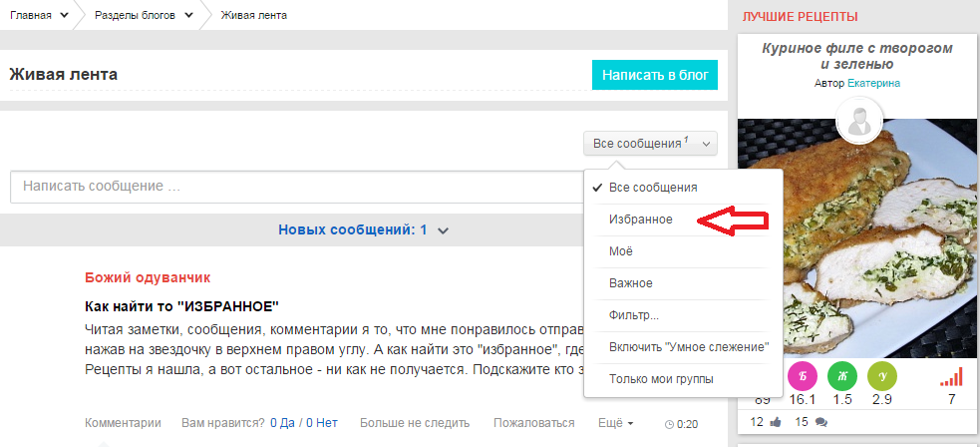Click the red signal bars rating icon
Viewport: 980px width, 447px height.
951,376
